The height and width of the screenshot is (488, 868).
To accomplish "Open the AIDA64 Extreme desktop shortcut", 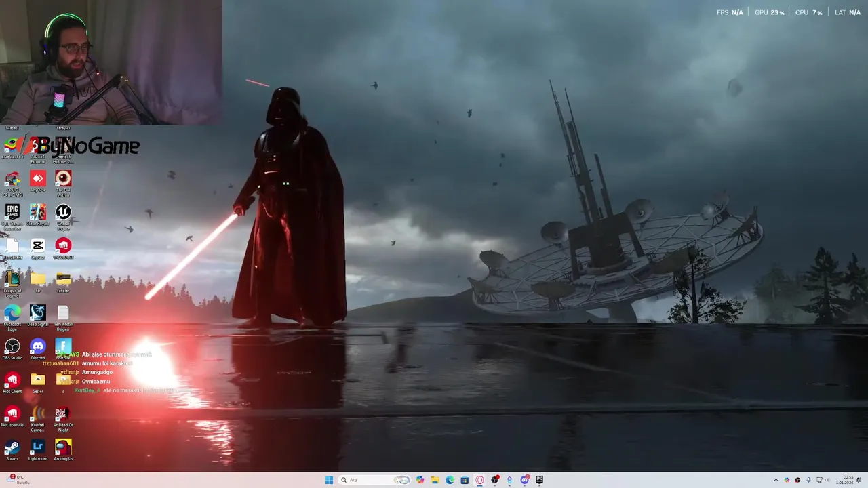I will (x=38, y=150).
